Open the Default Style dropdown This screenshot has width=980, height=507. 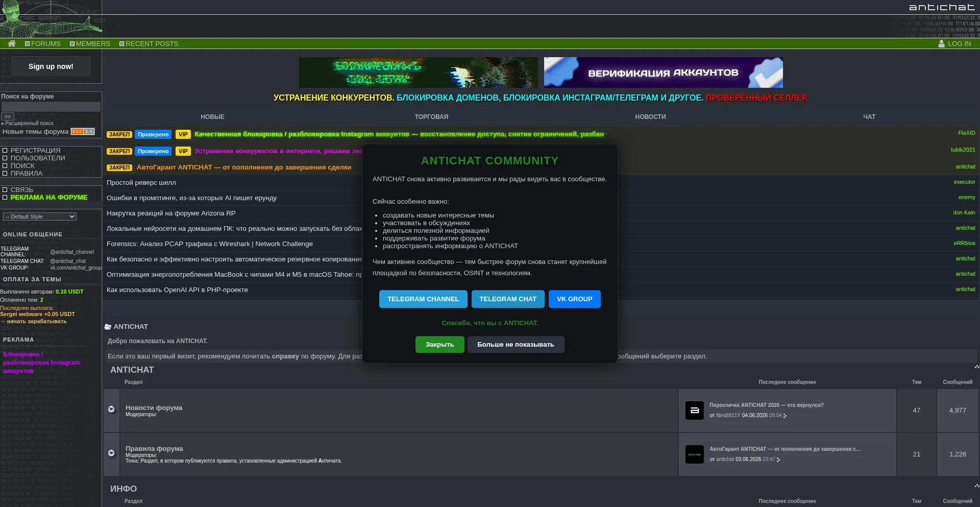[39, 216]
